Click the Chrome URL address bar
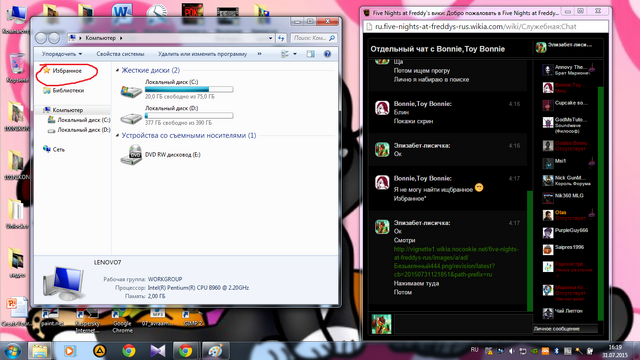This screenshot has width=640, height=360. [x=486, y=27]
